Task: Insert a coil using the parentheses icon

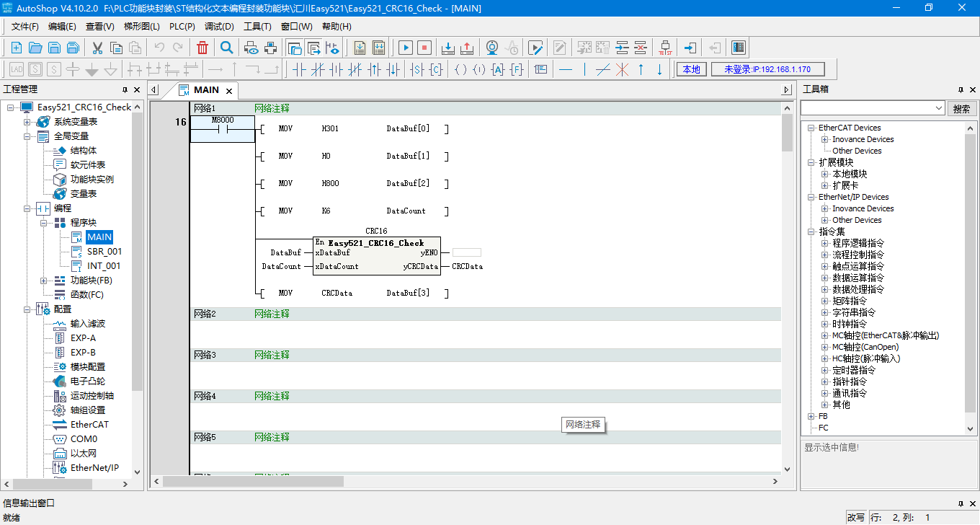Action: [x=460, y=69]
